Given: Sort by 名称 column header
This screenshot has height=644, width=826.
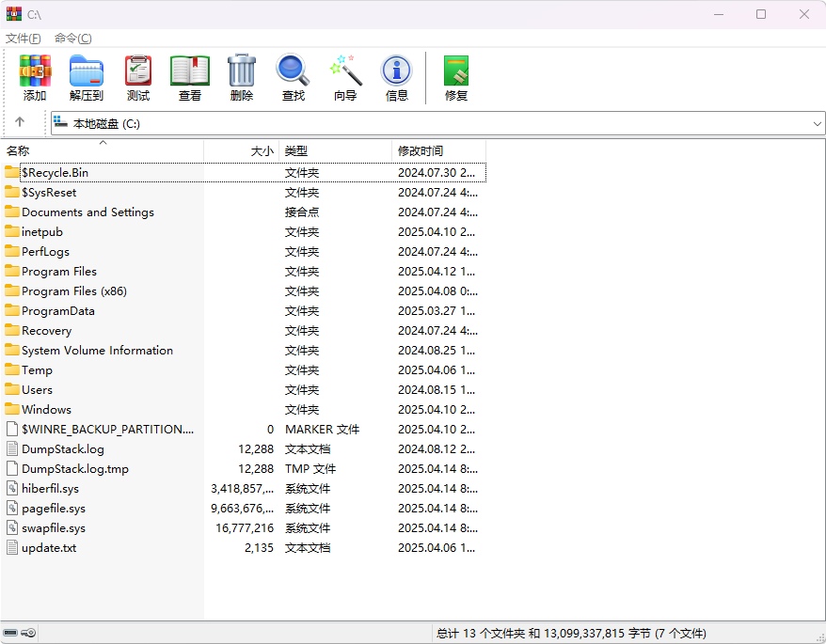Looking at the screenshot, I should 103,150.
